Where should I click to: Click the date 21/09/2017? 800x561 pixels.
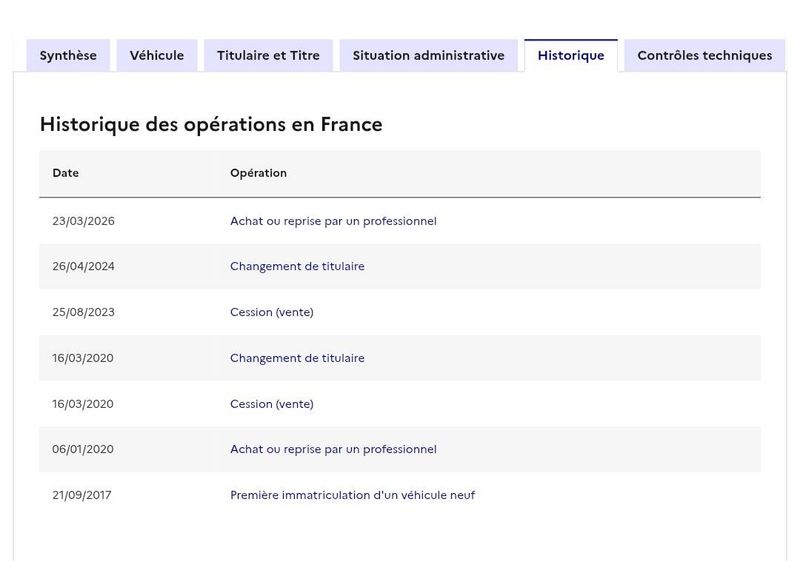point(82,495)
